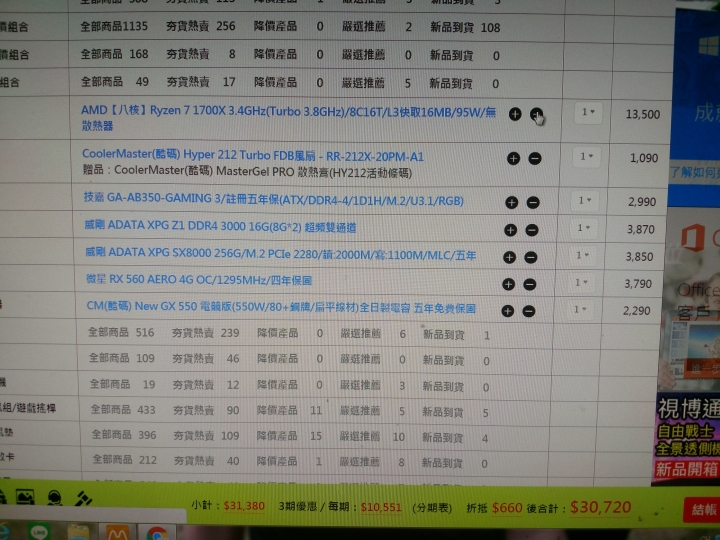Click the picture icon in the green bar
This screenshot has height=540, width=720.
click(25, 497)
